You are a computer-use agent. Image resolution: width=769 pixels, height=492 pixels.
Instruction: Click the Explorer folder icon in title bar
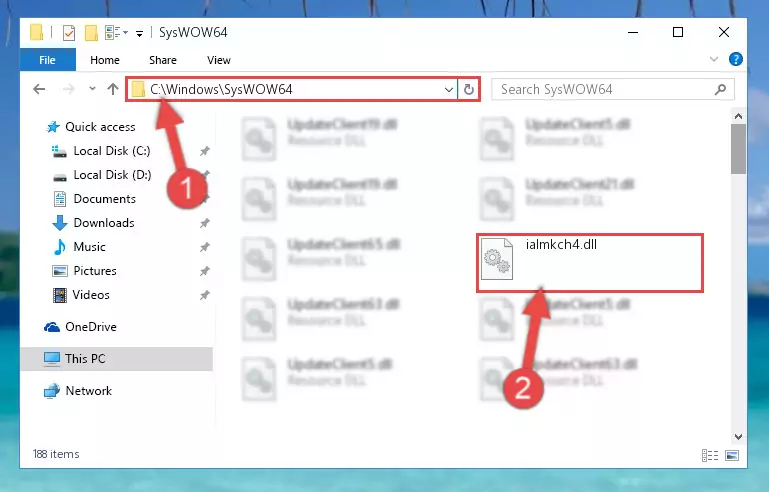point(36,33)
